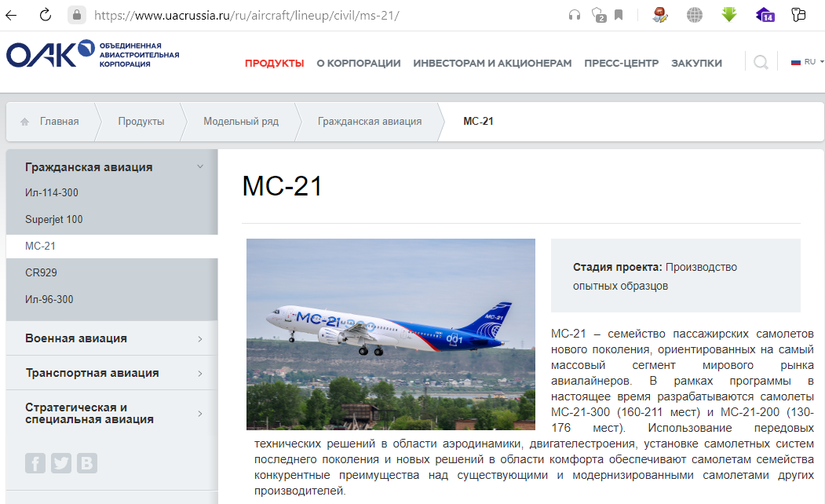825x504 pixels.
Task: Open the extensions puzzle icon
Action: click(x=798, y=15)
